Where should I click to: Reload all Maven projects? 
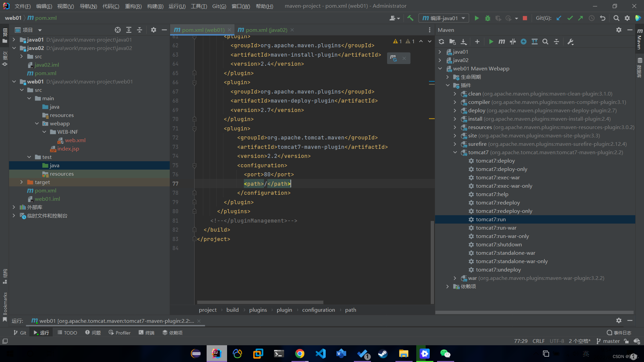pos(441,42)
